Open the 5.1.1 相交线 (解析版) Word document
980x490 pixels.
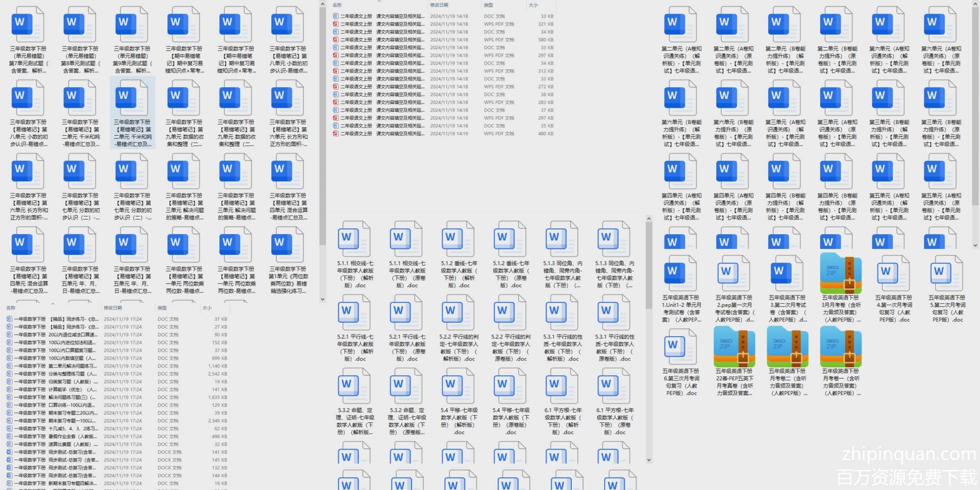[x=354, y=239]
